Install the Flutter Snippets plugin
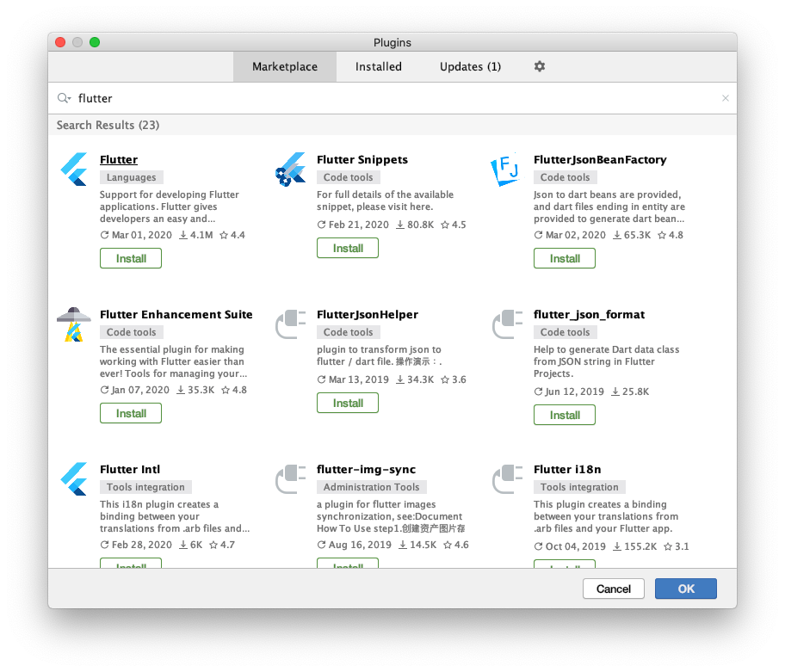 (348, 248)
